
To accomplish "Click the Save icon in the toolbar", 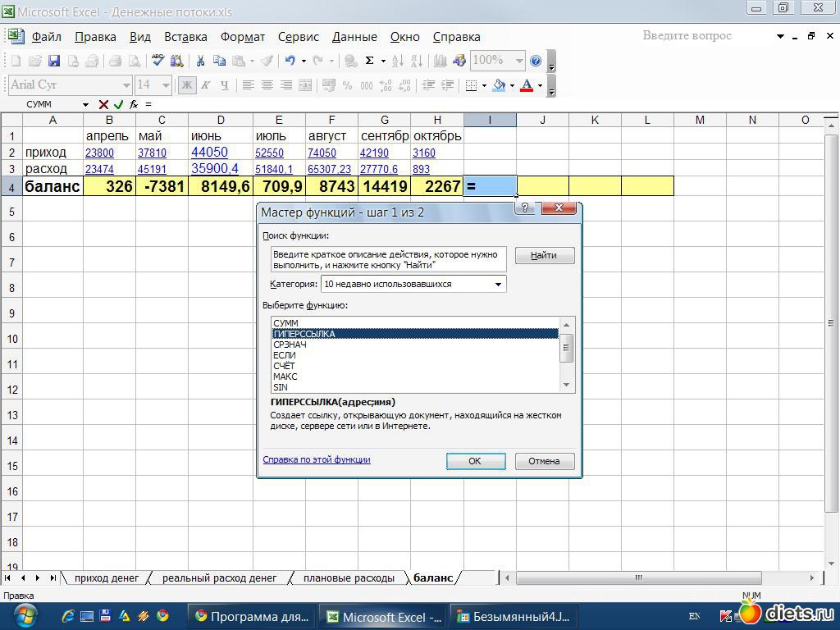I will [x=54, y=61].
